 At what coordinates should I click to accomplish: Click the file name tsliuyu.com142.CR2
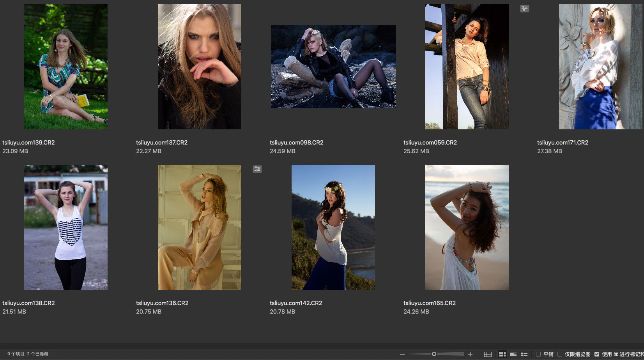[296, 303]
